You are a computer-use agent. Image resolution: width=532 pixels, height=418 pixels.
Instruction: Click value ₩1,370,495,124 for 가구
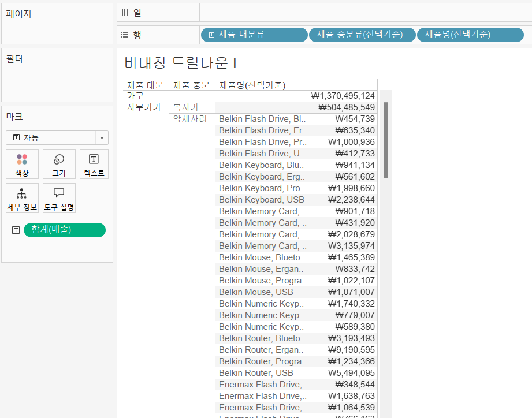pos(343,96)
